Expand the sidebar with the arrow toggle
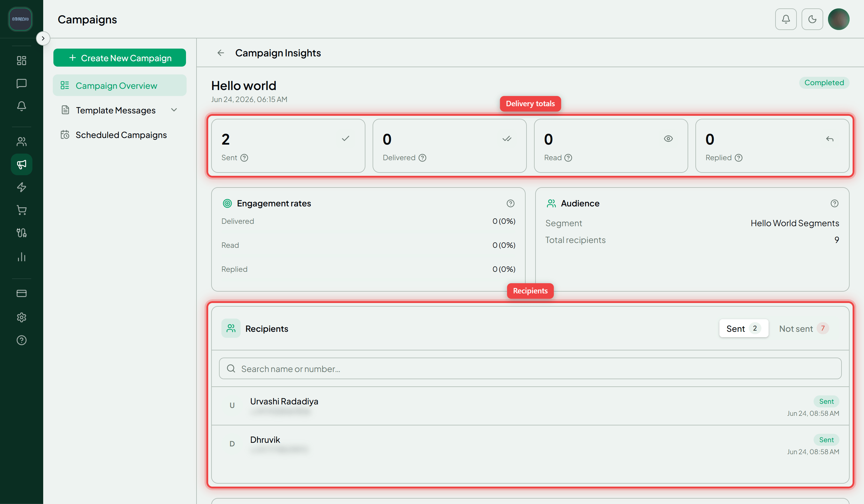Screen dimensions: 864x504 [x=43, y=38]
